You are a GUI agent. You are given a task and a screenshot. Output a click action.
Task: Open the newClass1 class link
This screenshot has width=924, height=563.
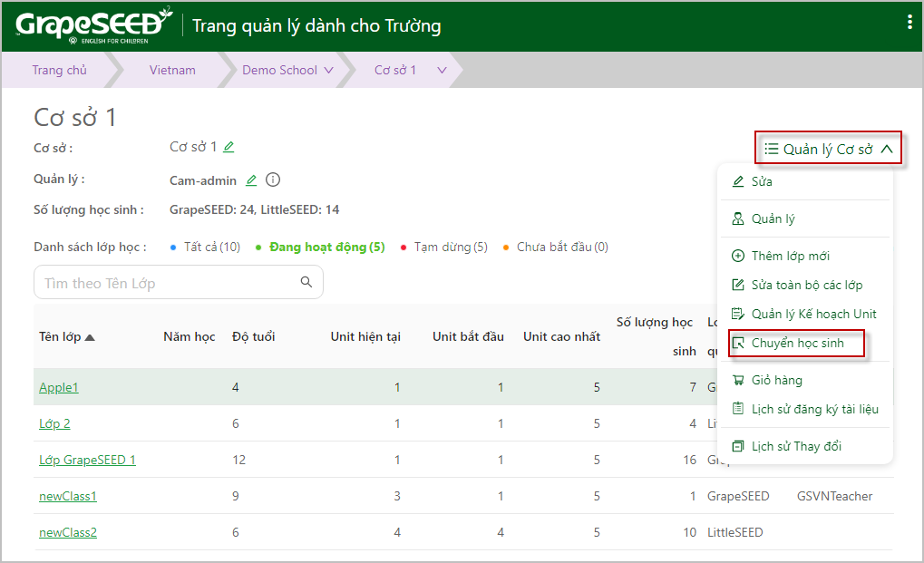click(x=68, y=496)
